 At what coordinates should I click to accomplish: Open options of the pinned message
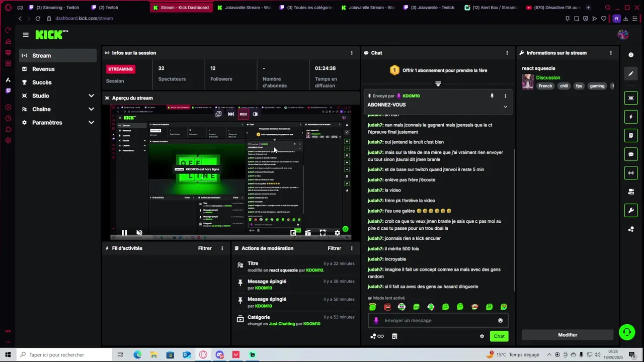tap(505, 96)
